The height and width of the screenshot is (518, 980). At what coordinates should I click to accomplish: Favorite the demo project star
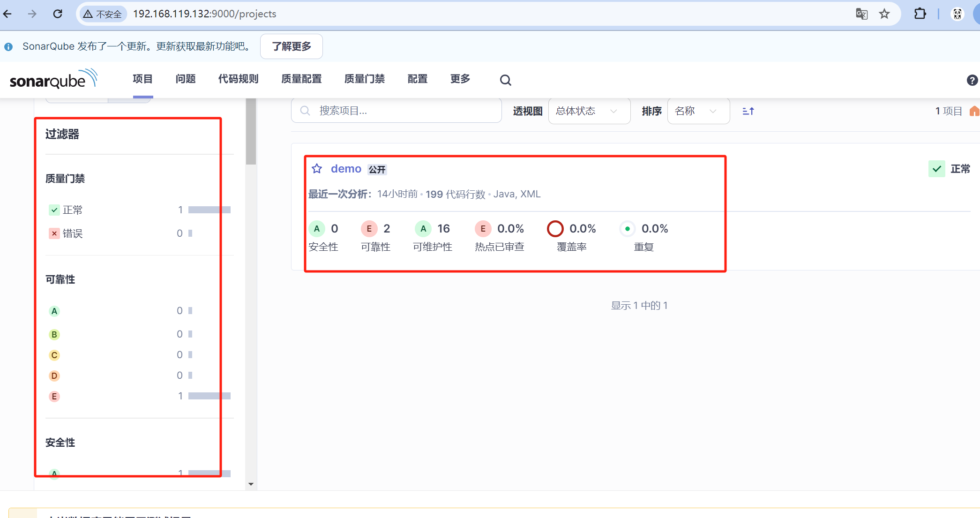coord(317,169)
